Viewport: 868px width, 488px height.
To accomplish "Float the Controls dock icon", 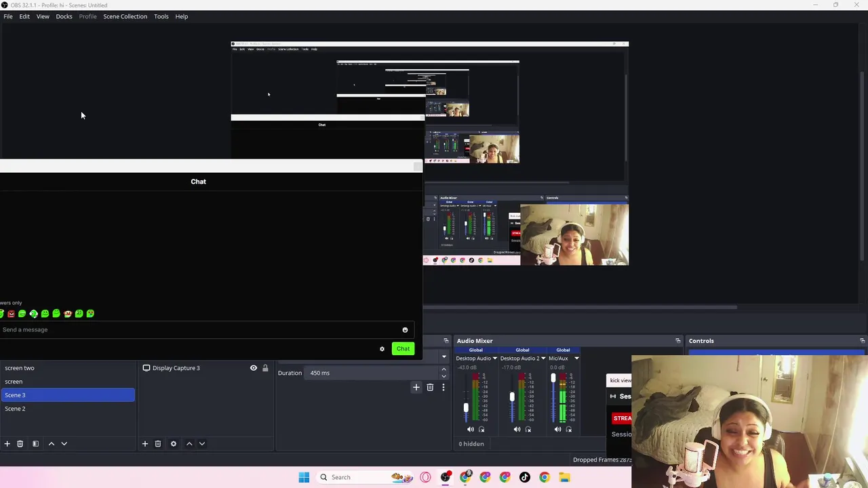I will click(x=862, y=341).
